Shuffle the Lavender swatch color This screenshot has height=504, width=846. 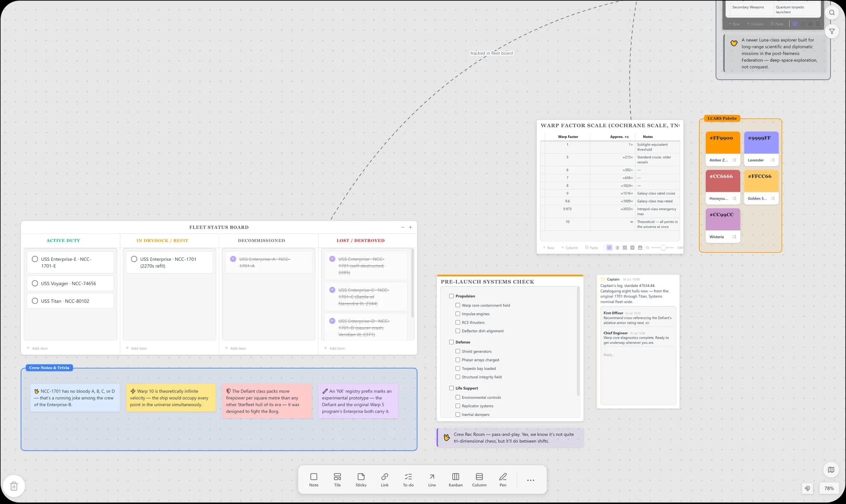tap(772, 160)
